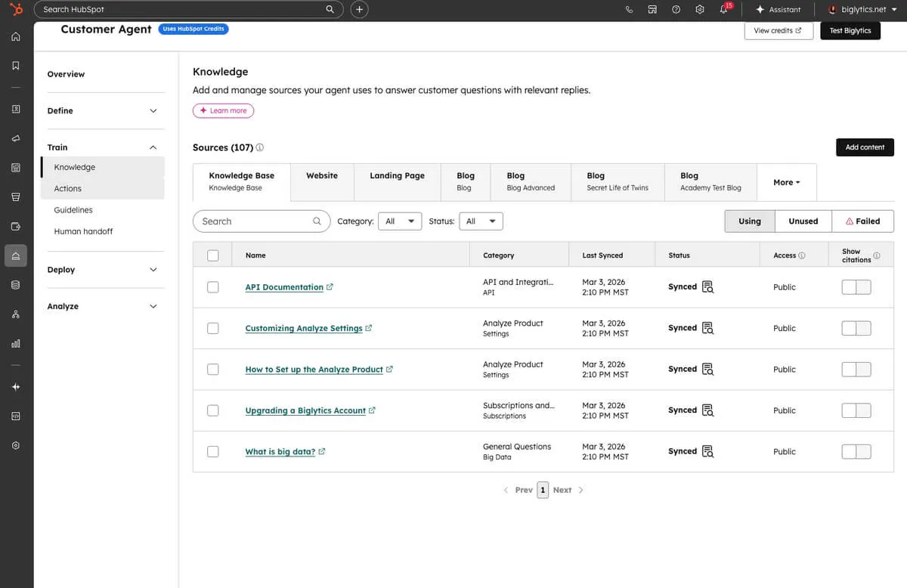This screenshot has height=588, width=907.
Task: Open the sparkle Breeze icon in sidebar
Action: pyautogui.click(x=16, y=387)
